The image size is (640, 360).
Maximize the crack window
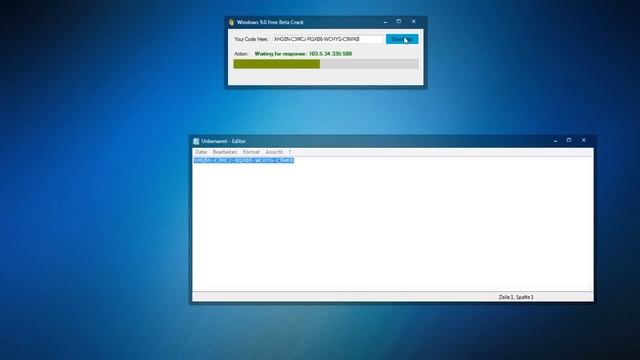pos(399,22)
